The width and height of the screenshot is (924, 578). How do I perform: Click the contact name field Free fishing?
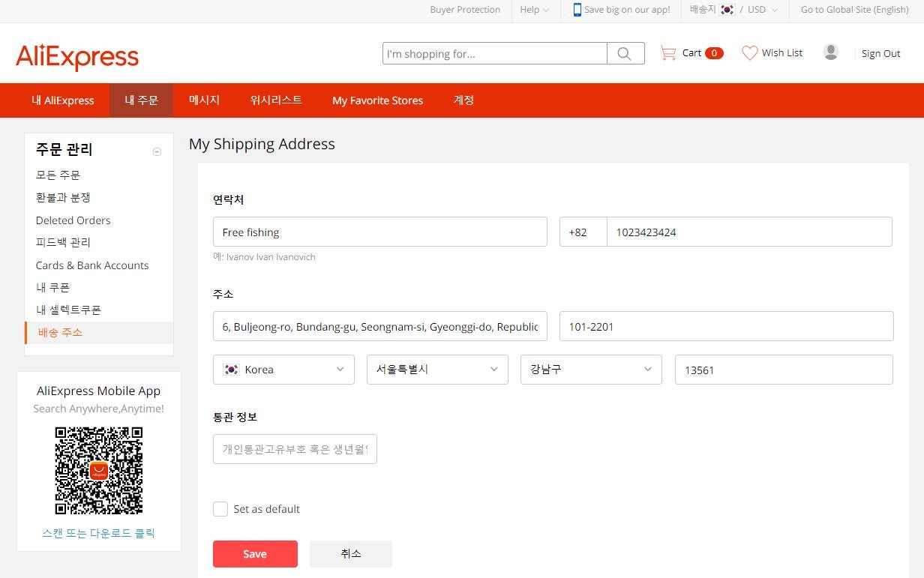[380, 232]
